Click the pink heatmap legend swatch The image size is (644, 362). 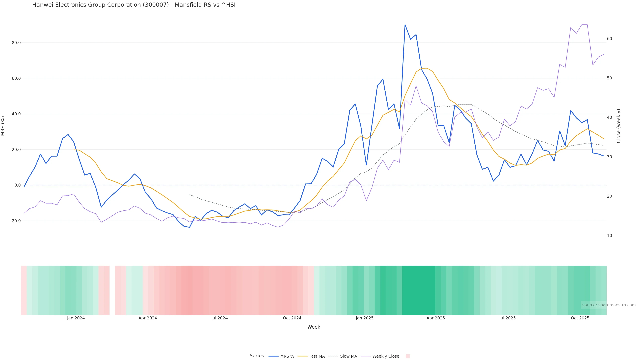(408, 356)
